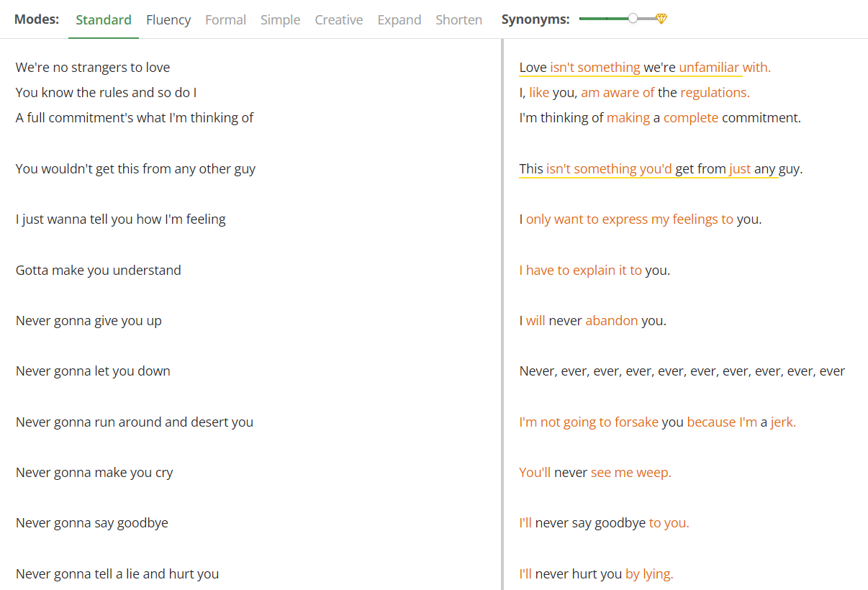
Task: Click the output word 'jerk.'
Action: pos(784,422)
